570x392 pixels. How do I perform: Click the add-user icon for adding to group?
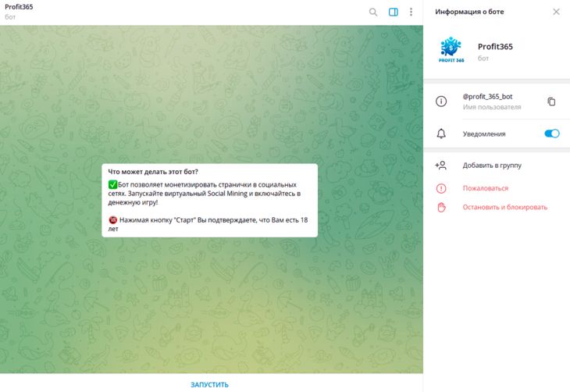[x=441, y=166]
